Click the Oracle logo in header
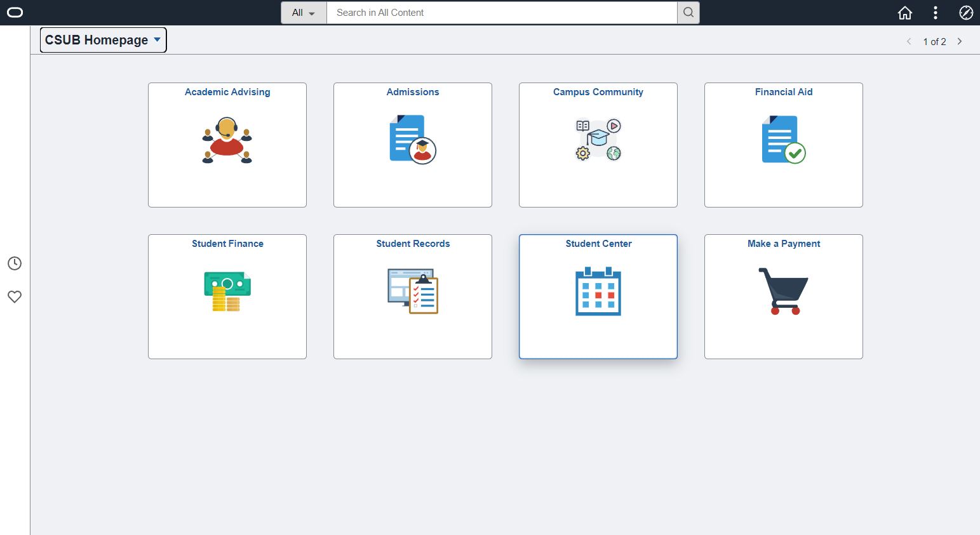The width and height of the screenshot is (980, 535). (15, 13)
